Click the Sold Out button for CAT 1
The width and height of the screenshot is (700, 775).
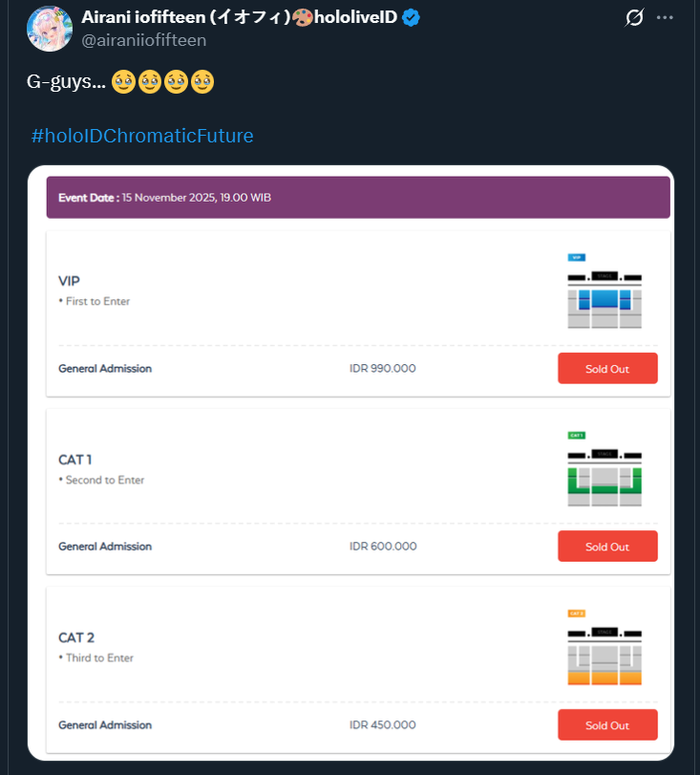[x=607, y=547]
